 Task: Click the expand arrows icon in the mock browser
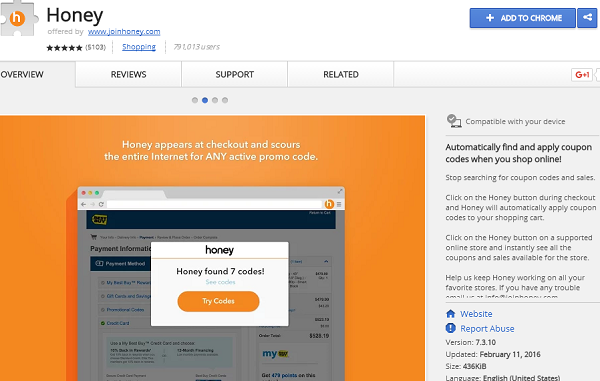click(340, 191)
